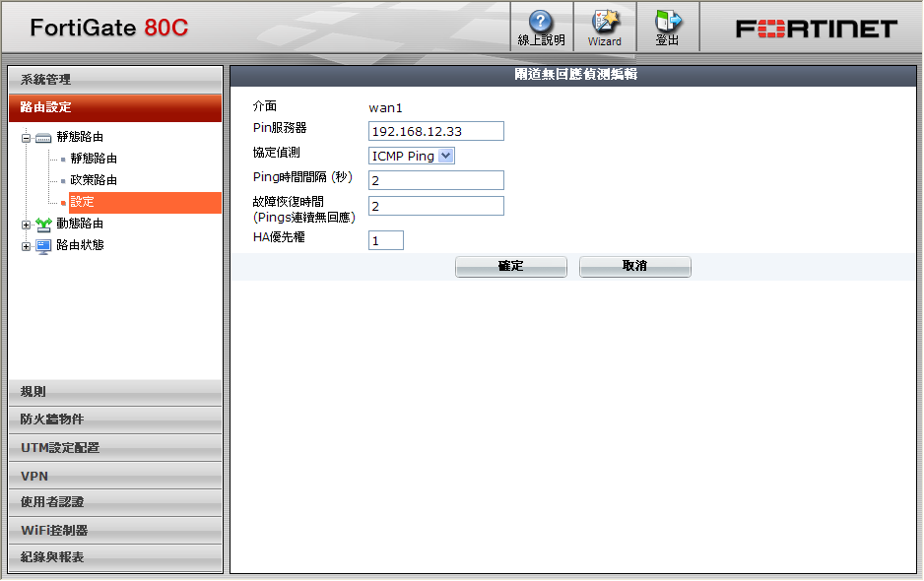The width and height of the screenshot is (924, 581).
Task: Open the 紀錄與報表 menu section
Action: click(x=115, y=557)
